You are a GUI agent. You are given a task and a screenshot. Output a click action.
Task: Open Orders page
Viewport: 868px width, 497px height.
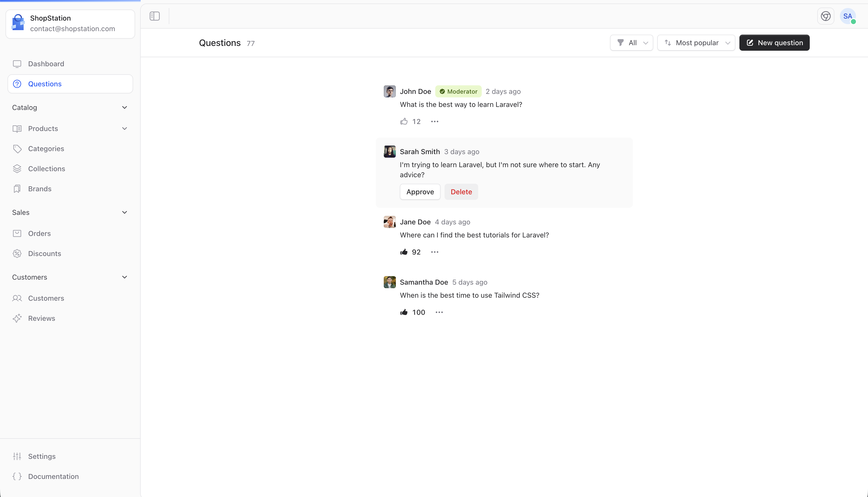pos(70,233)
